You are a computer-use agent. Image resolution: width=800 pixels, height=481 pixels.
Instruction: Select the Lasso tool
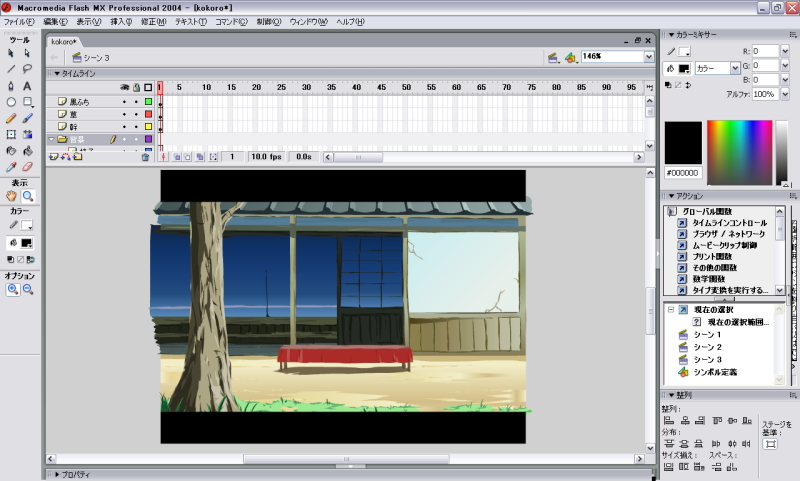coord(27,69)
